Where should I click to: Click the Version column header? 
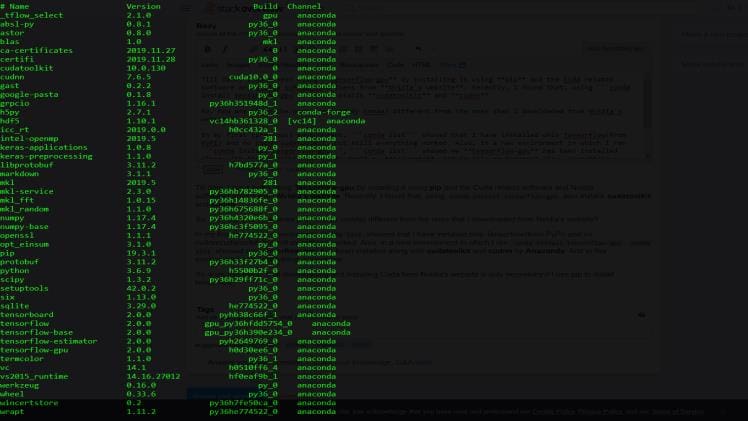[x=143, y=6]
